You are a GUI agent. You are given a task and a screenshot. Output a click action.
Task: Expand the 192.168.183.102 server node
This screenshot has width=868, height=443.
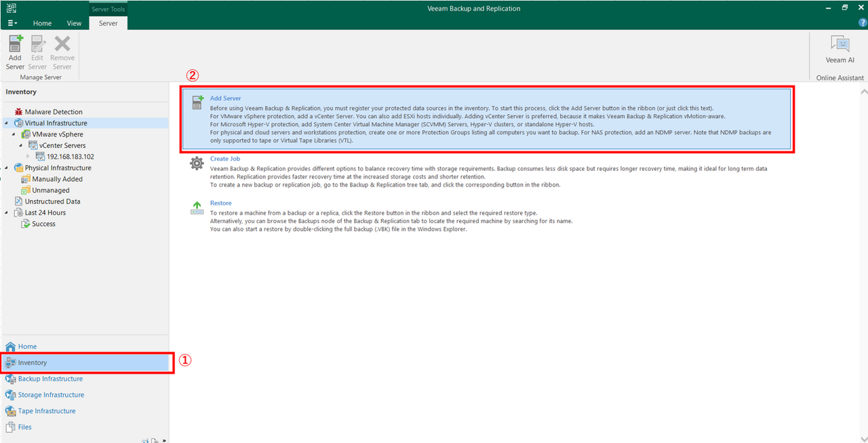point(28,157)
